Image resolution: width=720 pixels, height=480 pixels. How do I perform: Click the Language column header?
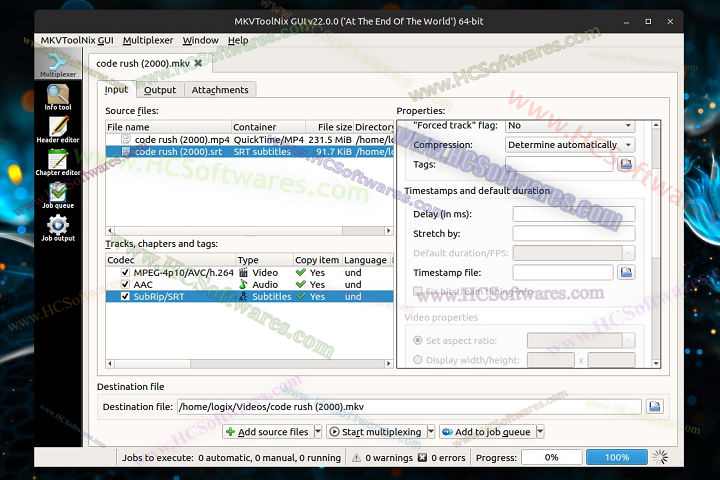(x=366, y=260)
